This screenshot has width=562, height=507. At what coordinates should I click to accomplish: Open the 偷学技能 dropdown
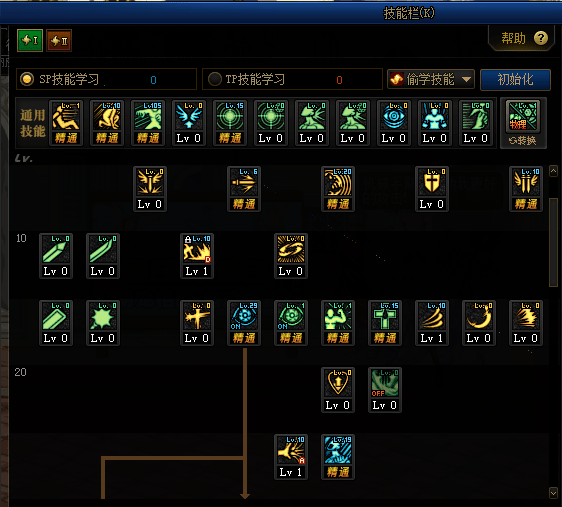431,79
